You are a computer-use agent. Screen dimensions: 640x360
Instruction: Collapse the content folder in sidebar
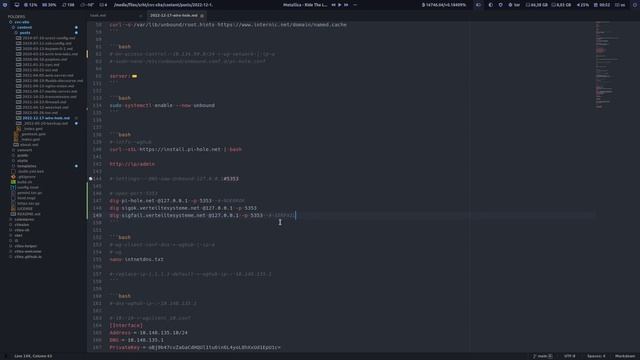coord(24,27)
